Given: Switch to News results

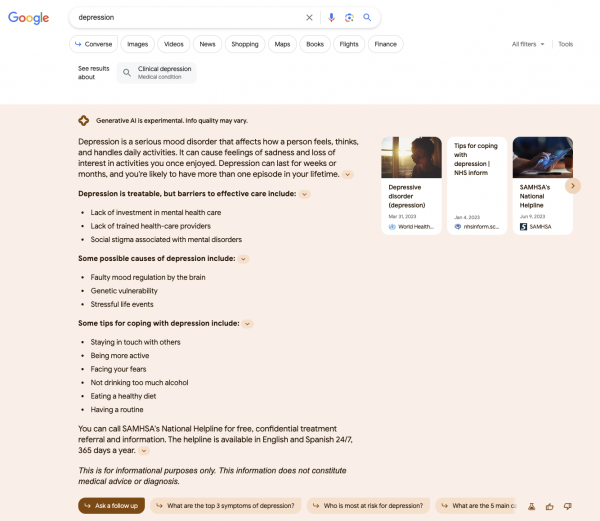Looking at the screenshot, I should [207, 44].
